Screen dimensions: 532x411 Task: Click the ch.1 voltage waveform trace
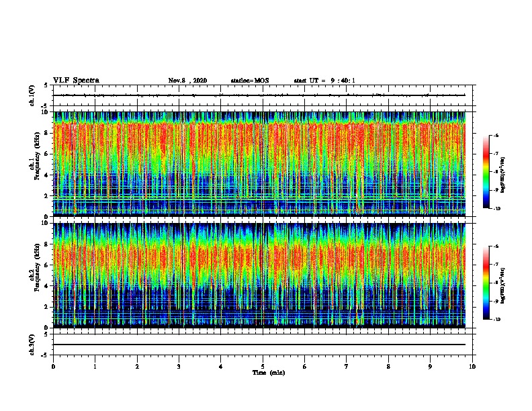tap(259, 95)
